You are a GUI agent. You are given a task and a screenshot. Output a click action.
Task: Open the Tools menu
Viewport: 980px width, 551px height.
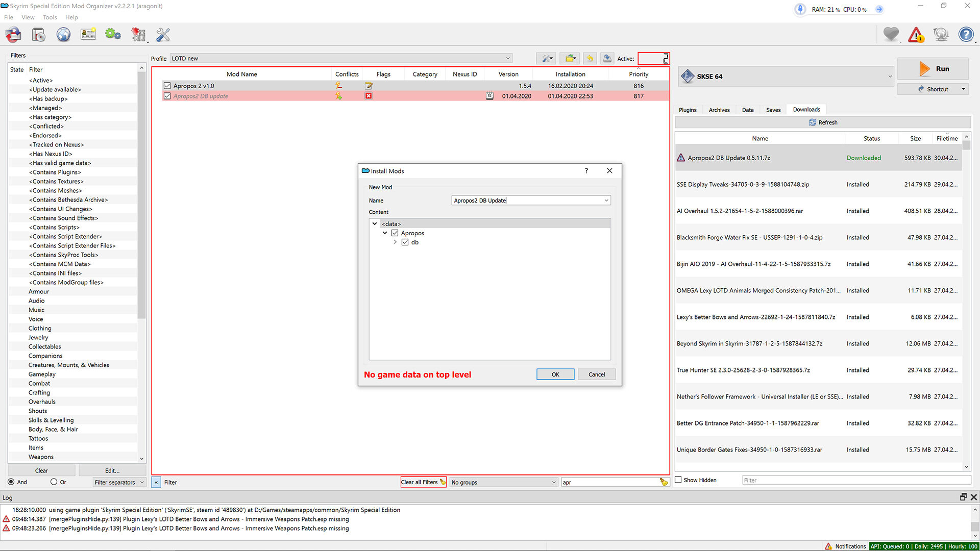50,17
